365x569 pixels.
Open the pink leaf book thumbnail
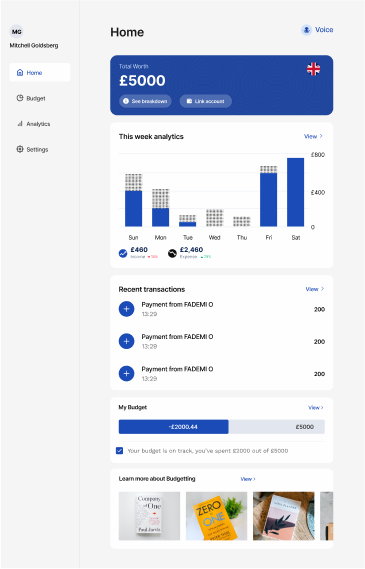click(x=284, y=516)
